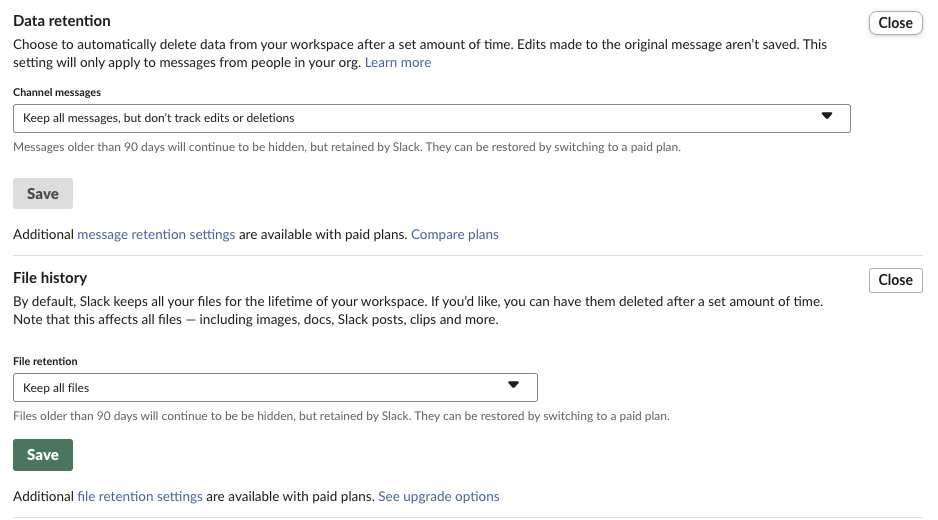Open the file retention settings link
Viewport: 938px width, 520px height.
click(140, 497)
